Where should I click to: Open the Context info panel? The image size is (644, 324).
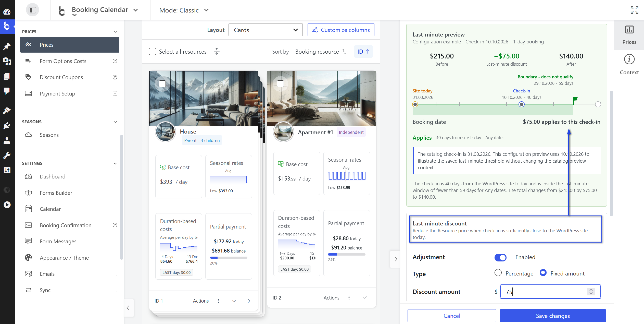(629, 65)
